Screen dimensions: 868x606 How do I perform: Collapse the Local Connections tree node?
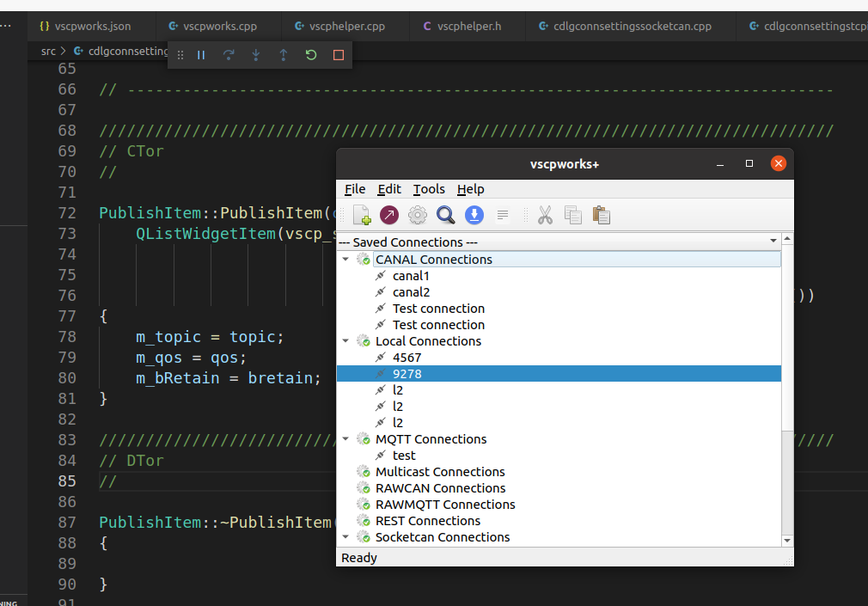345,340
